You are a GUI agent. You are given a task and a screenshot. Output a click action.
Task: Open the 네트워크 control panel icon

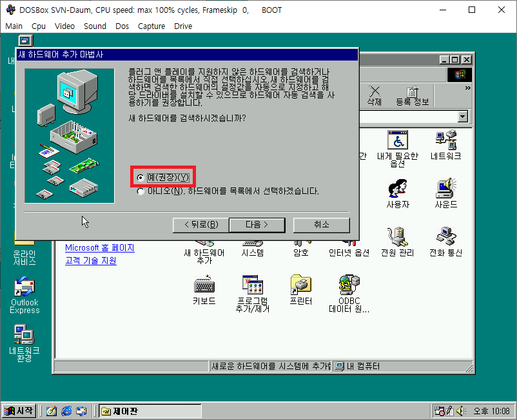pyautogui.click(x=446, y=145)
